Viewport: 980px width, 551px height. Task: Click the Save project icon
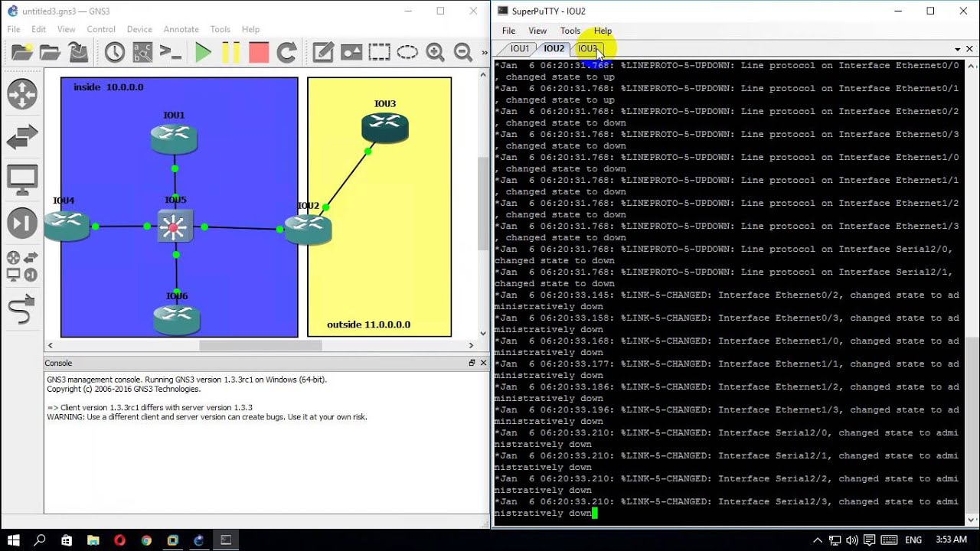click(78, 52)
